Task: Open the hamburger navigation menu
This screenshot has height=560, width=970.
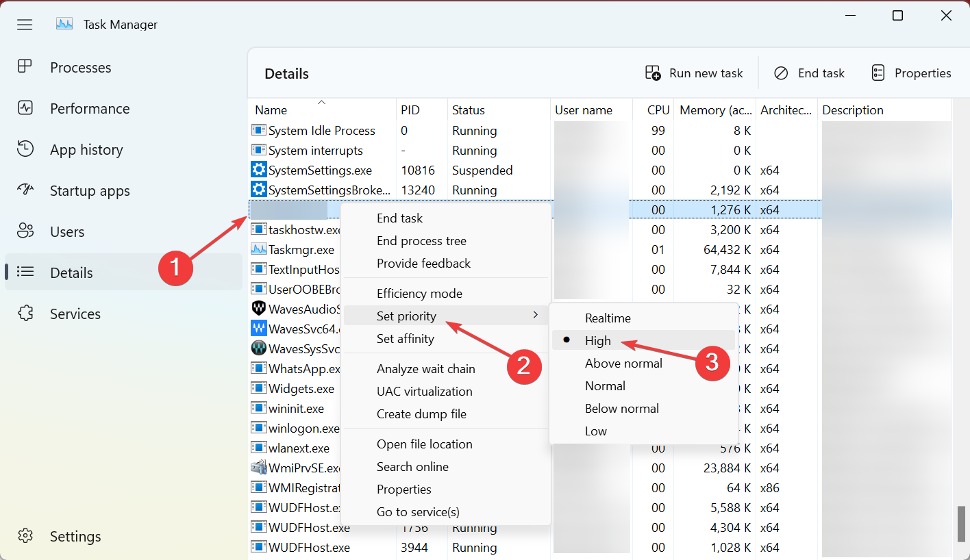Action: pyautogui.click(x=25, y=25)
